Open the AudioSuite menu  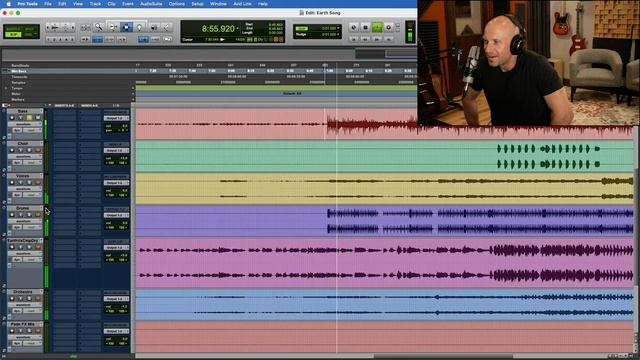[151, 4]
